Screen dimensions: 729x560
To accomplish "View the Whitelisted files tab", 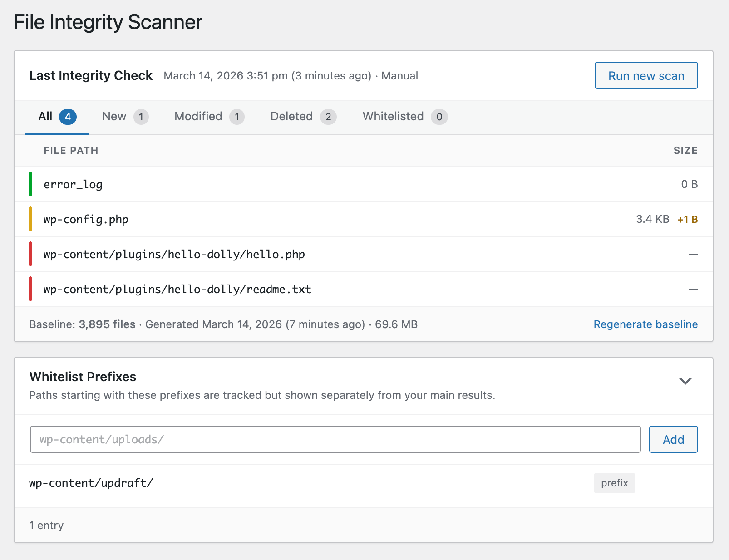I will pos(405,117).
